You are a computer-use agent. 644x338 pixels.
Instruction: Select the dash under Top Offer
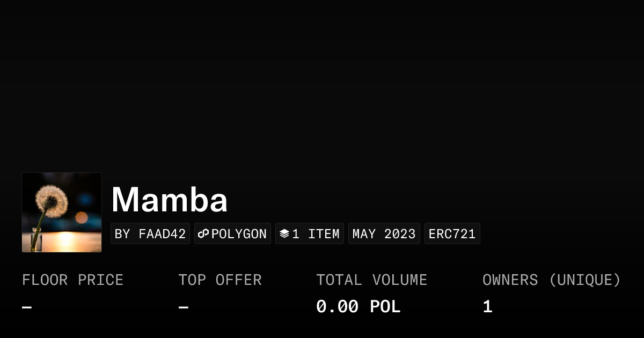tap(184, 307)
